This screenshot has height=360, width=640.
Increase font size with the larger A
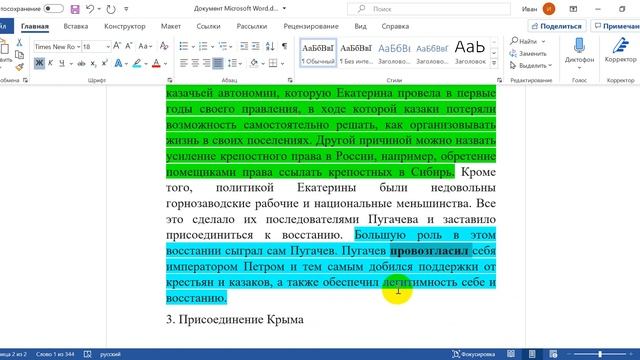click(117, 46)
